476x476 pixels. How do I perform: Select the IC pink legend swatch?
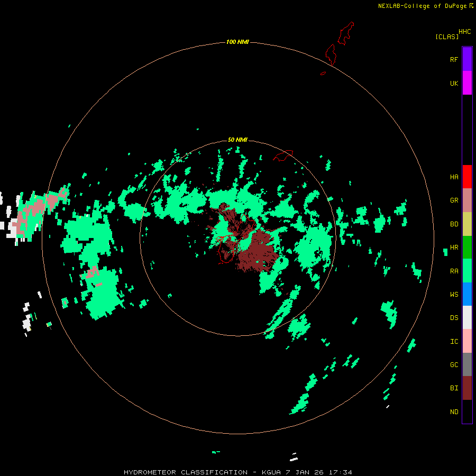click(x=467, y=341)
